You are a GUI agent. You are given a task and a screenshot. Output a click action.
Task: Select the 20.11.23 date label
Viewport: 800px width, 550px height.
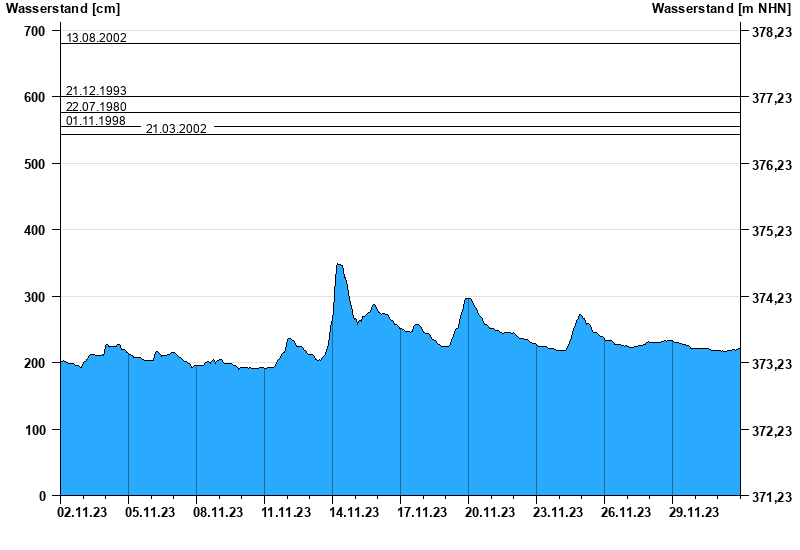click(490, 512)
